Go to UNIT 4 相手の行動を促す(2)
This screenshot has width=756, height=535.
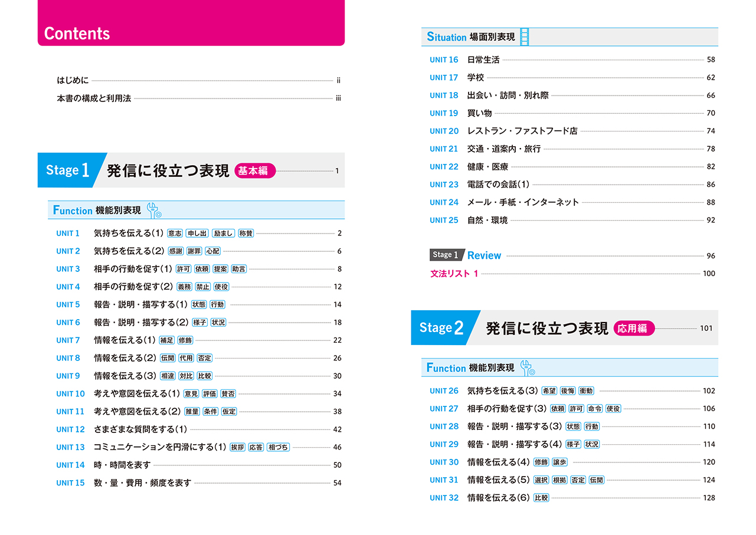point(199,287)
